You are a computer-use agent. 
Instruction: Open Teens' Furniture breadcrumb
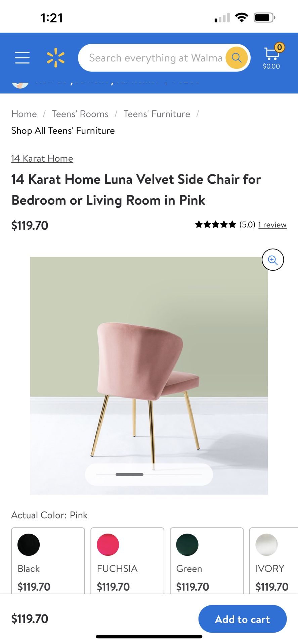pyautogui.click(x=157, y=114)
